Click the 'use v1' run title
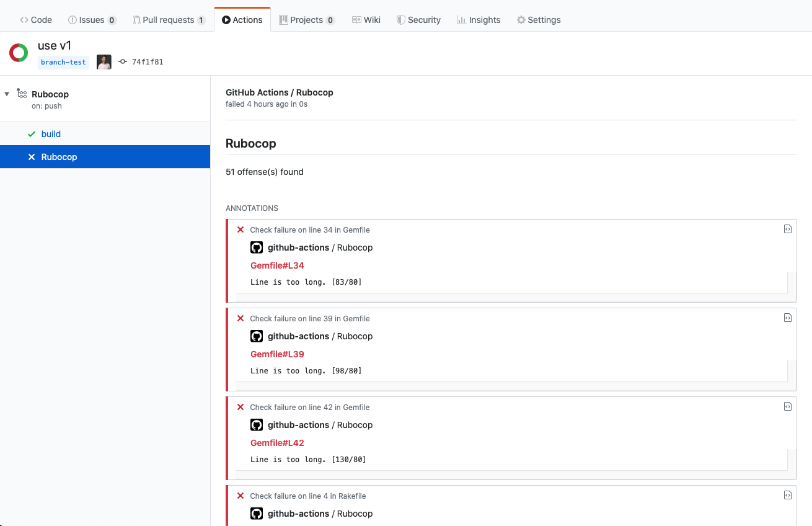 (55, 45)
